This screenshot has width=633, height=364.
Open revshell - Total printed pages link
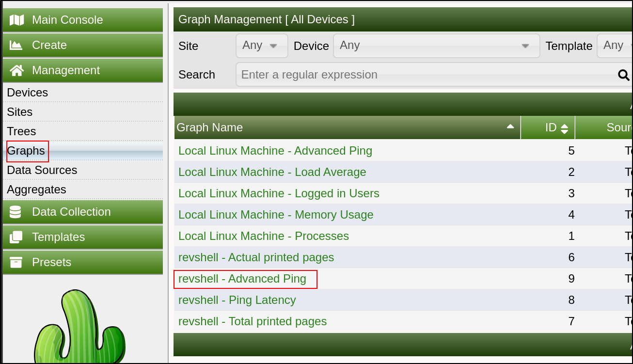click(253, 321)
